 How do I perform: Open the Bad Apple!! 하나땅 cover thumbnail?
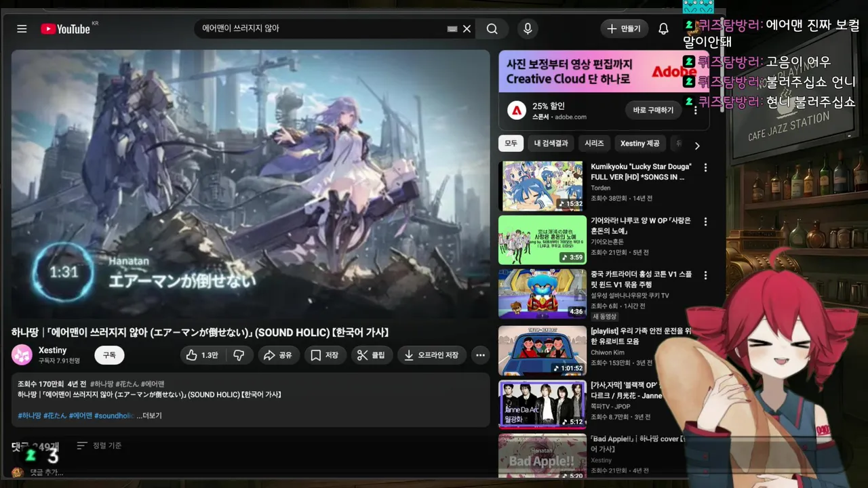tap(542, 457)
